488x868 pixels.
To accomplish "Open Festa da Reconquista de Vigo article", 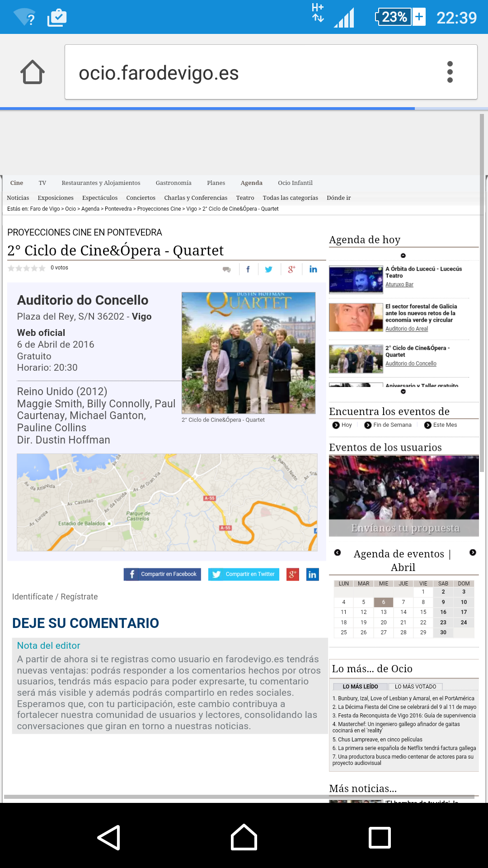I will (404, 716).
